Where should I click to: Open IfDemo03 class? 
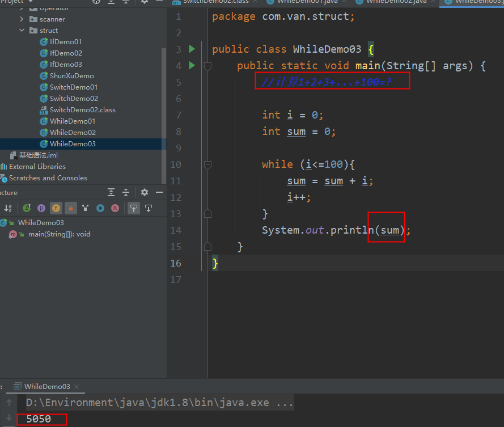pyautogui.click(x=66, y=64)
